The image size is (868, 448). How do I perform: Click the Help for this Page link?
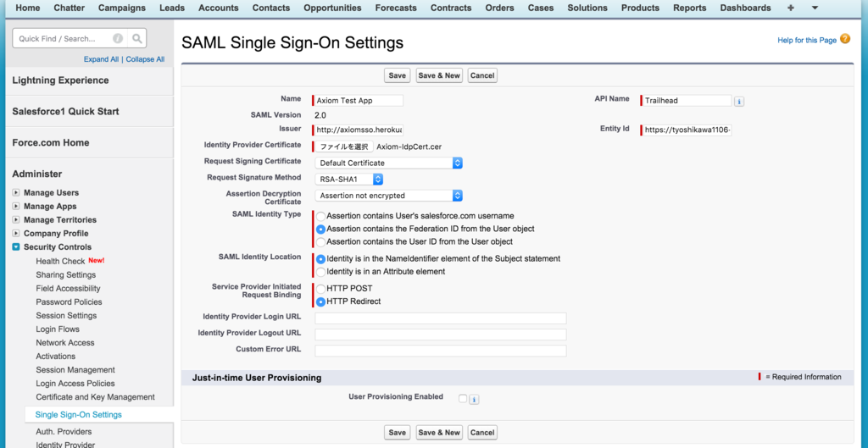tap(807, 41)
